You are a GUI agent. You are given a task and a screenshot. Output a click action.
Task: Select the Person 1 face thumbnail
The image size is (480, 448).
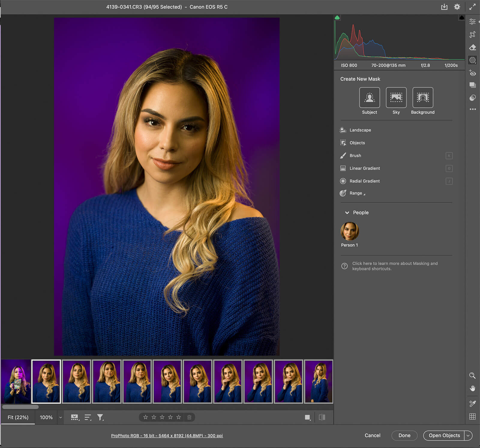click(x=349, y=231)
